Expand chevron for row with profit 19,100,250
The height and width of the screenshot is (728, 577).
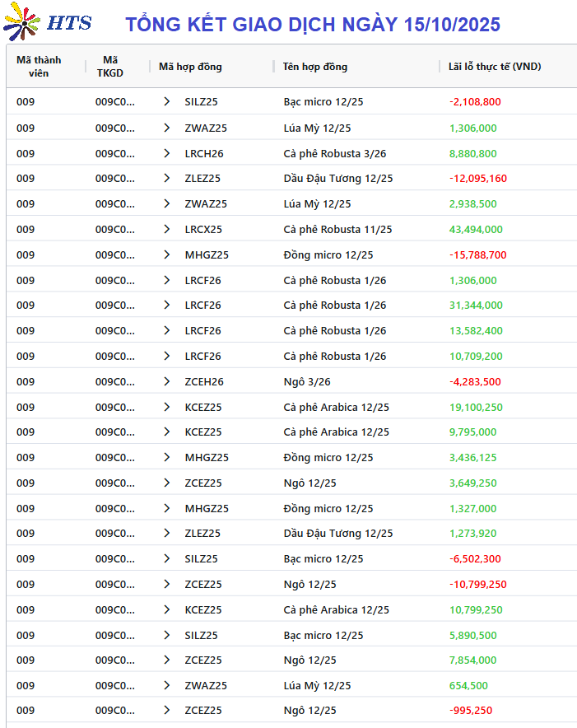click(167, 408)
